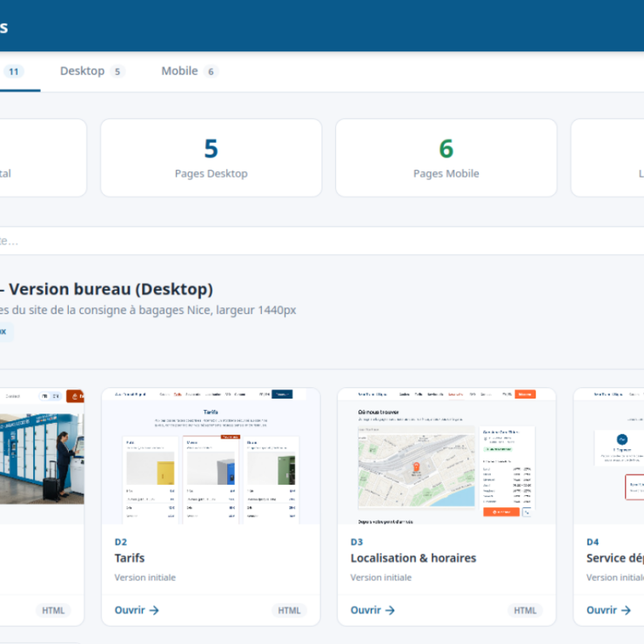This screenshot has height=644, width=644.
Task: Click the 5 Pages Desktop stat card
Action: click(x=211, y=158)
